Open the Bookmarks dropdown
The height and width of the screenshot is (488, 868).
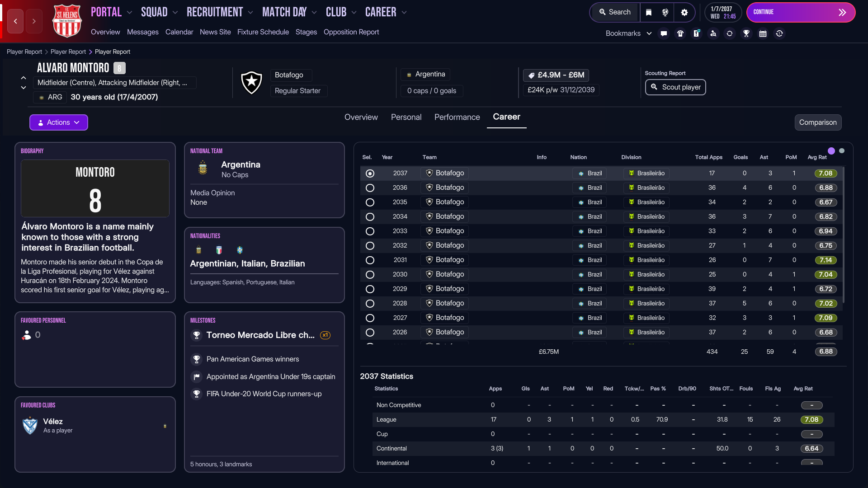628,33
